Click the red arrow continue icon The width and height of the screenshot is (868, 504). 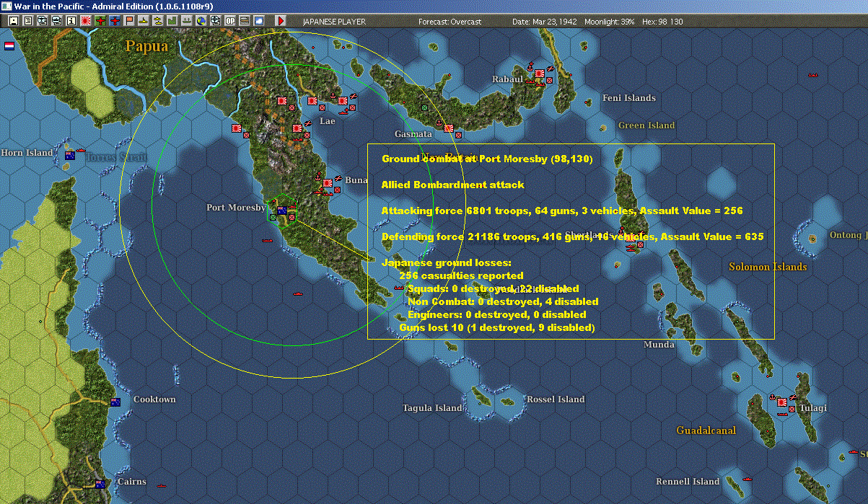pos(281,21)
